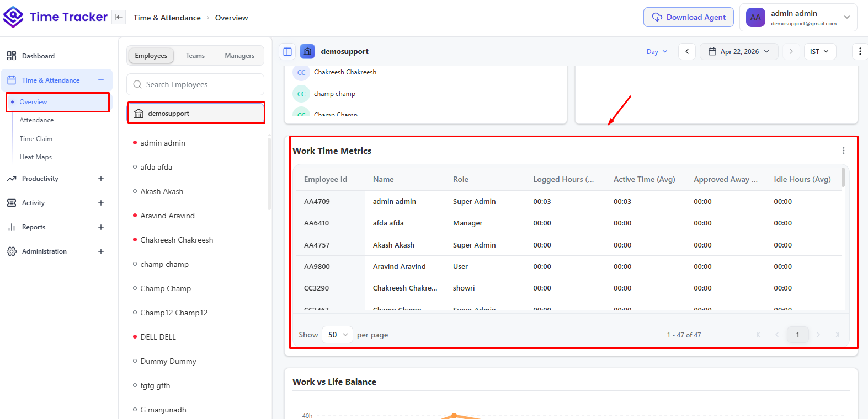Click the search magnifier icon
868x419 pixels.
[137, 84]
